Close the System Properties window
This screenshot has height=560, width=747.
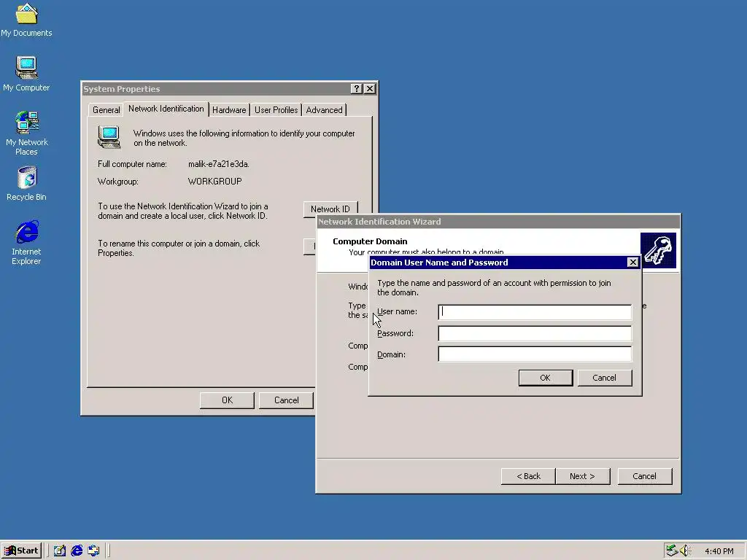369,88
